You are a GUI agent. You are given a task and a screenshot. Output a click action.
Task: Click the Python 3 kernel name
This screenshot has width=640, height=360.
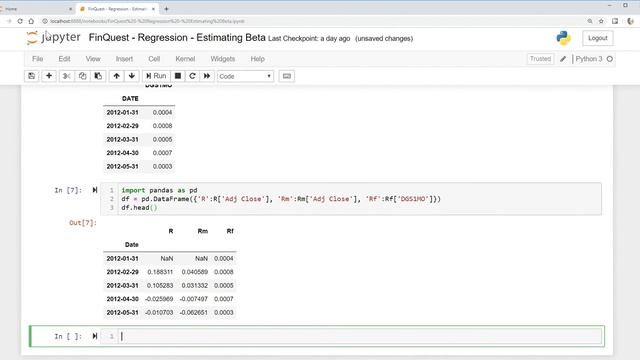pyautogui.click(x=589, y=59)
